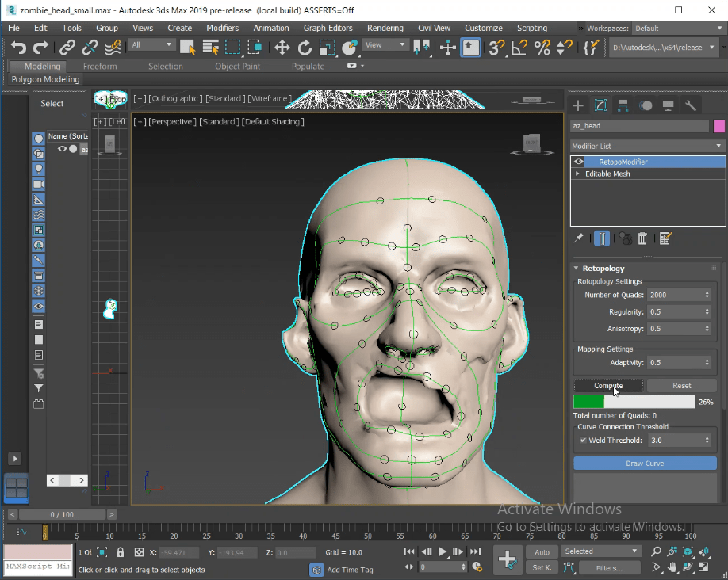Click the pink object color swatch
The width and height of the screenshot is (728, 580).
pos(719,126)
